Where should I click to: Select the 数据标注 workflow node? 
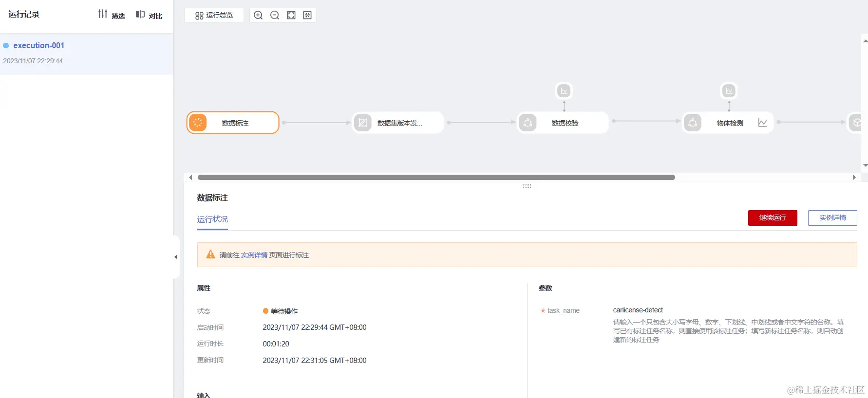(233, 123)
